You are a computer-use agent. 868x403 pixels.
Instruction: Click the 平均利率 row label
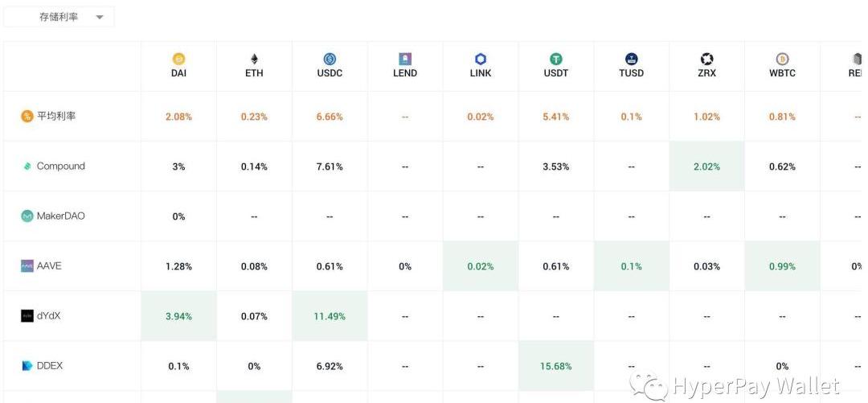click(56, 117)
